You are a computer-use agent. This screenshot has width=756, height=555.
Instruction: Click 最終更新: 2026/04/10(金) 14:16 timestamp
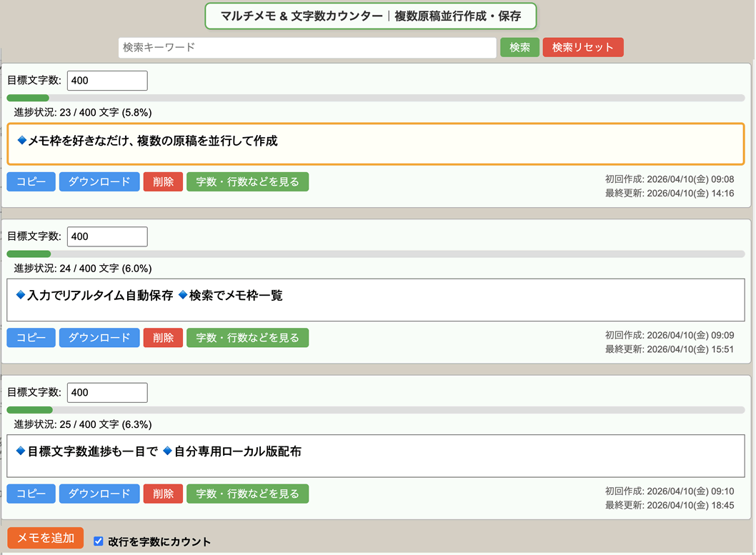tap(670, 193)
